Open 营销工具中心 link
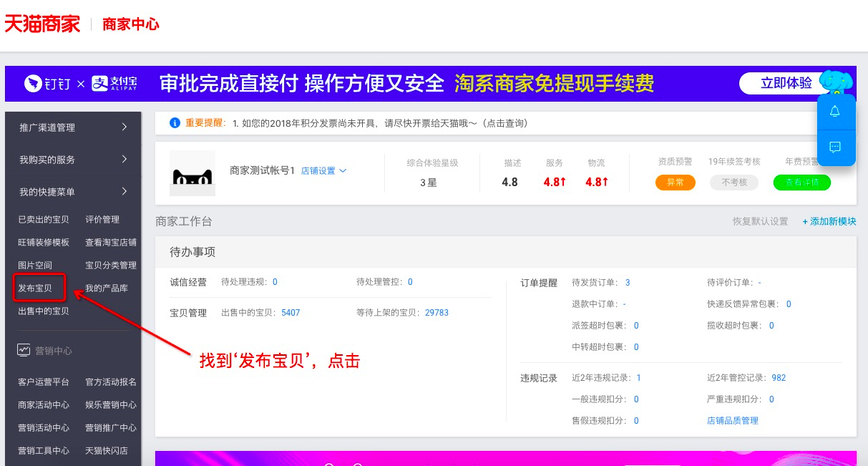Image resolution: width=868 pixels, height=466 pixels. 44,451
